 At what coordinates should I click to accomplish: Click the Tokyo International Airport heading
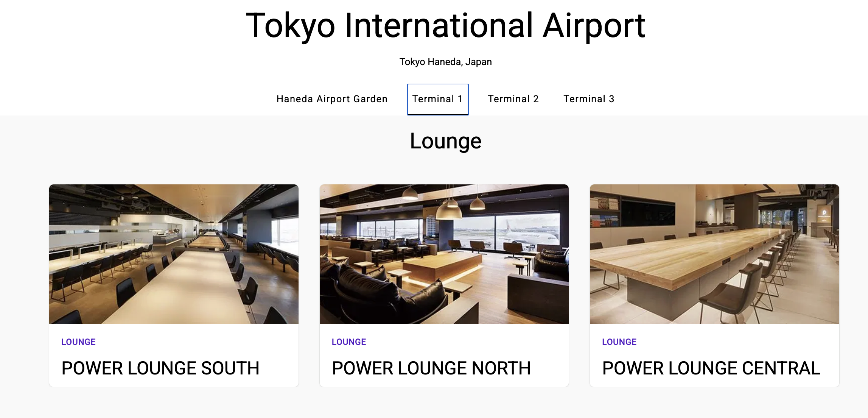(x=445, y=26)
